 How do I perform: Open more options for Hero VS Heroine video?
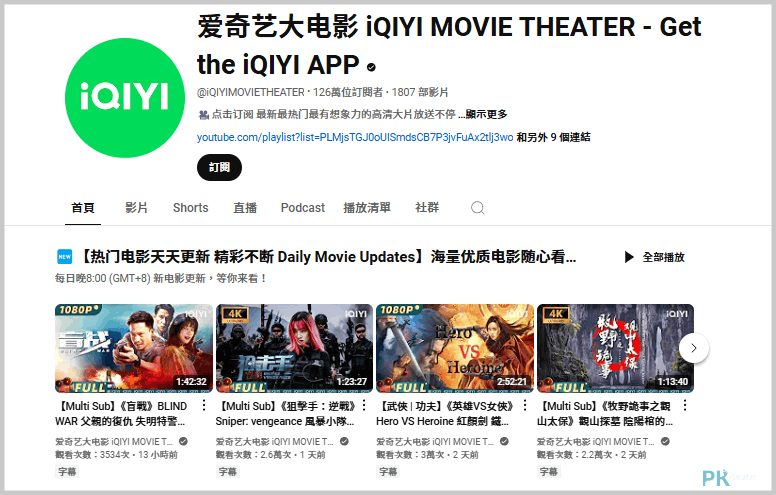click(x=525, y=406)
